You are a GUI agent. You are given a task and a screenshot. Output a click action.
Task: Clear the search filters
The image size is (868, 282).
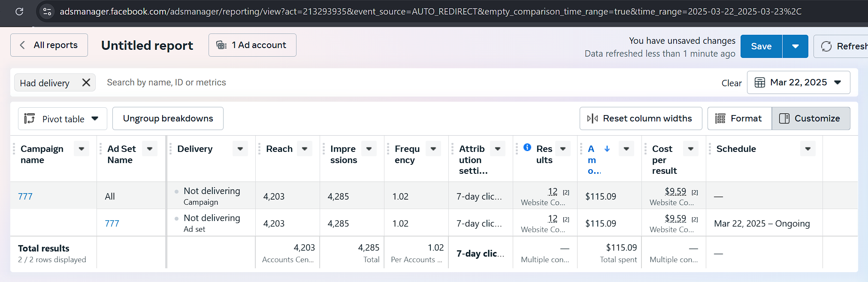pyautogui.click(x=731, y=83)
